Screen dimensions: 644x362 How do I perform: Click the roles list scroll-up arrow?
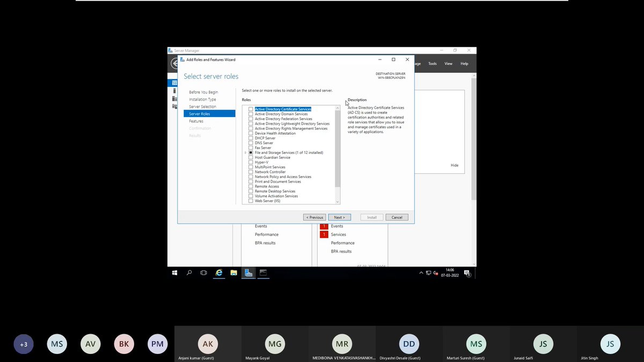pyautogui.click(x=338, y=108)
